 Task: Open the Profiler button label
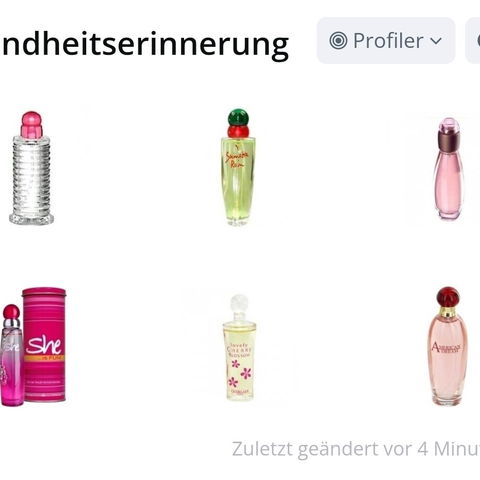click(388, 41)
